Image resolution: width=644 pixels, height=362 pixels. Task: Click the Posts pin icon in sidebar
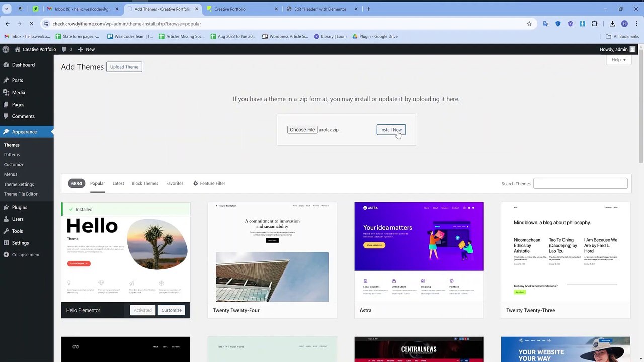pos(6,80)
